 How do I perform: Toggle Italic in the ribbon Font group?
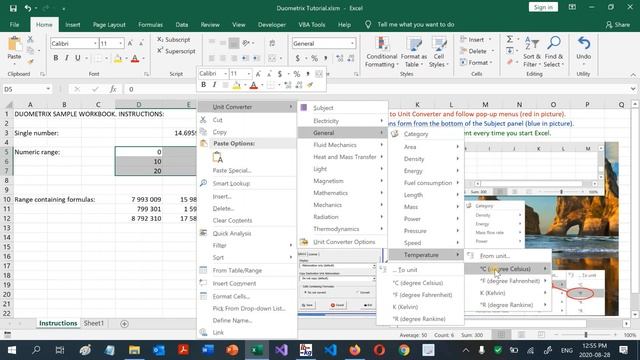click(67, 58)
